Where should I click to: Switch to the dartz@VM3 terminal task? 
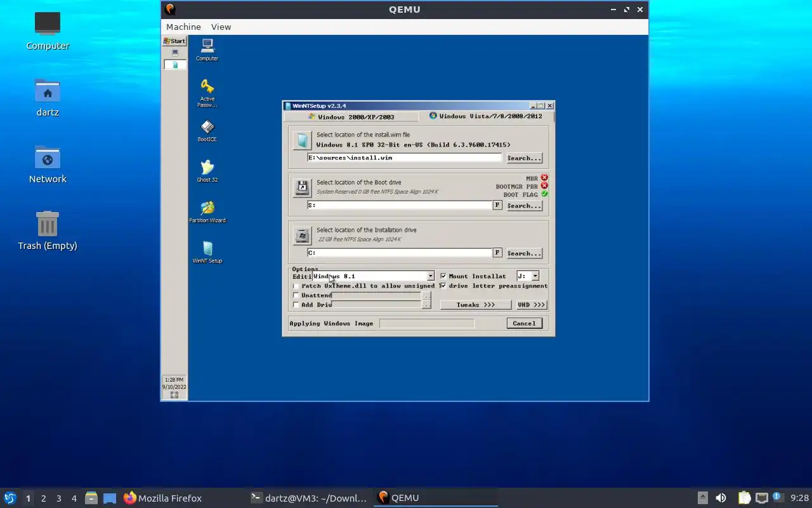[x=309, y=498]
